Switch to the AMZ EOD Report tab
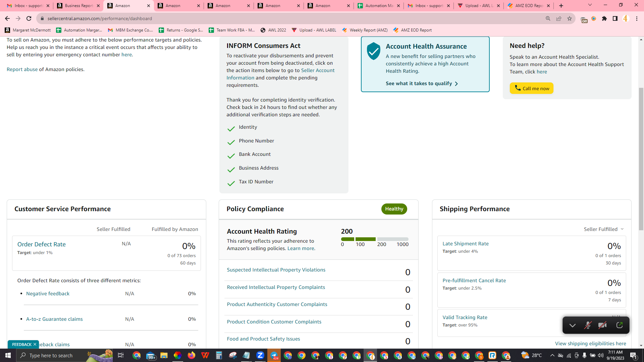 [x=529, y=6]
